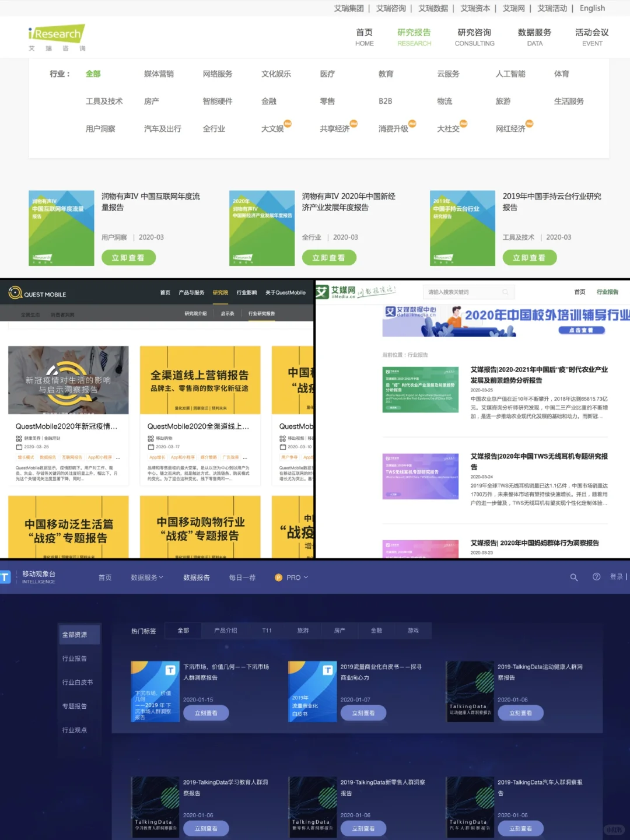Open the 研究报告 tab in iResearch
The width and height of the screenshot is (630, 840).
pyautogui.click(x=414, y=37)
